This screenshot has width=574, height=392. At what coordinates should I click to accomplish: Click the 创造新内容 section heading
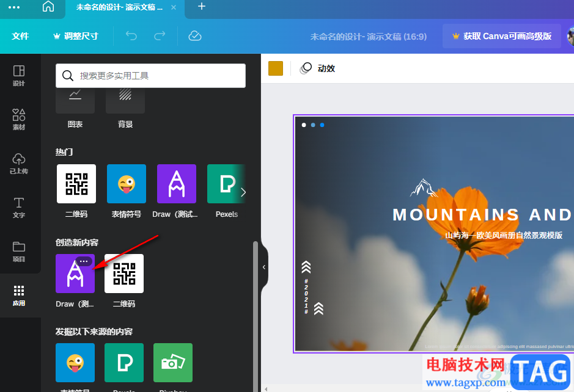pyautogui.click(x=77, y=242)
